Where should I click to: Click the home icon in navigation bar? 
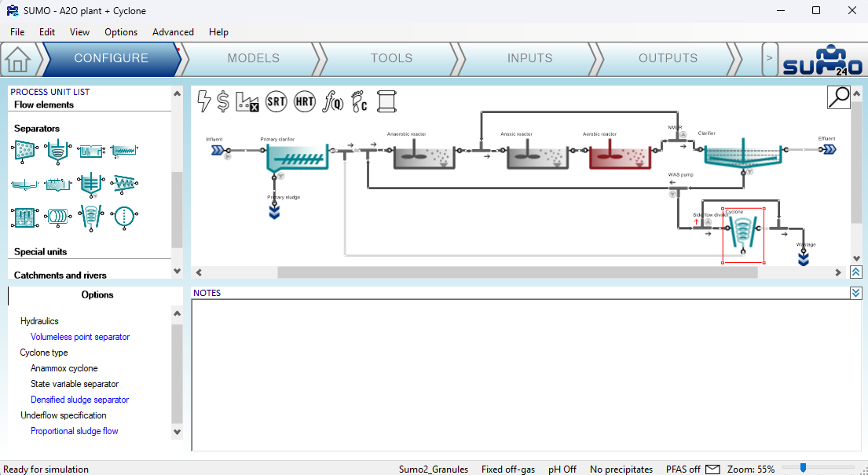coord(18,59)
